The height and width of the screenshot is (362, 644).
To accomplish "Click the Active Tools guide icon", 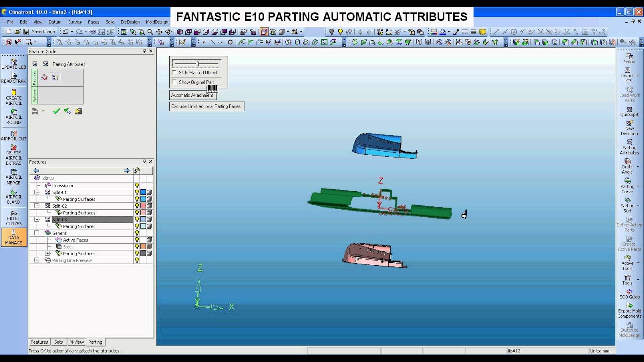I will 627,263.
